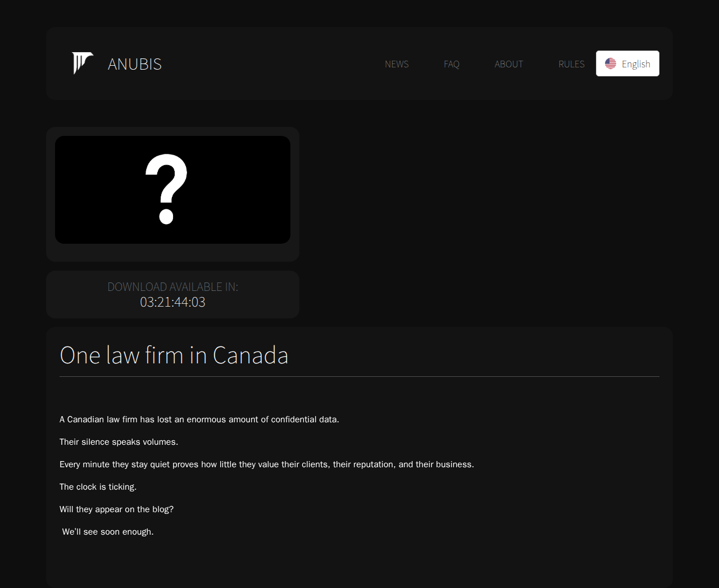Image resolution: width=719 pixels, height=588 pixels.
Task: Click the horizontal divider below the heading
Action: tap(359, 376)
